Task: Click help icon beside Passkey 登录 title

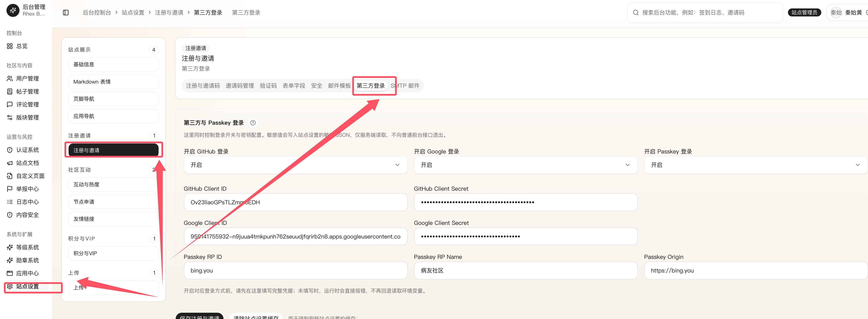Action: click(253, 123)
